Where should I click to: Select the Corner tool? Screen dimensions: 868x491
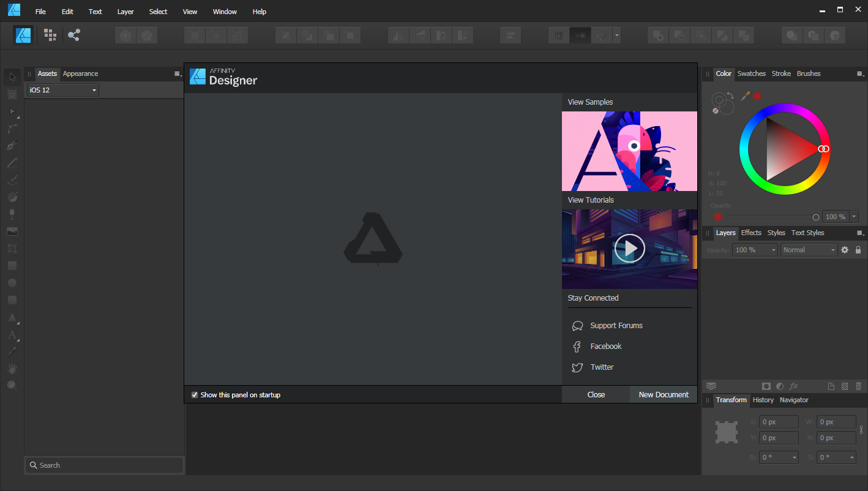(12, 129)
